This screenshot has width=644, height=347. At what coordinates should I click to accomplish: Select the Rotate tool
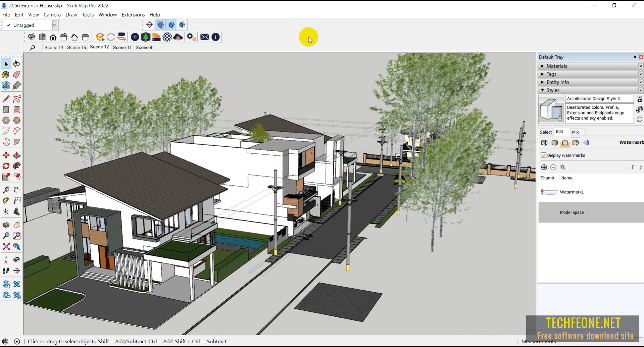(x=6, y=166)
